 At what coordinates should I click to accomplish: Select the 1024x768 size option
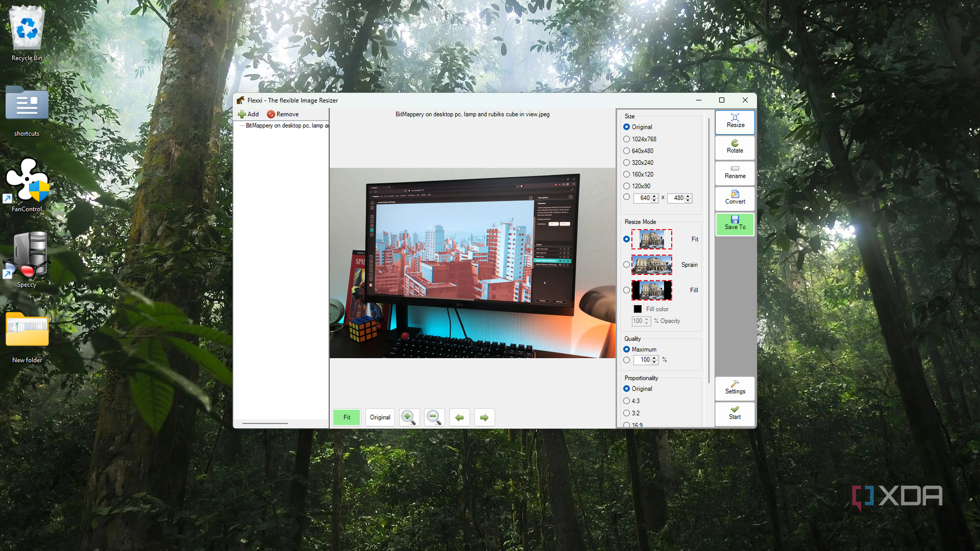click(x=627, y=139)
